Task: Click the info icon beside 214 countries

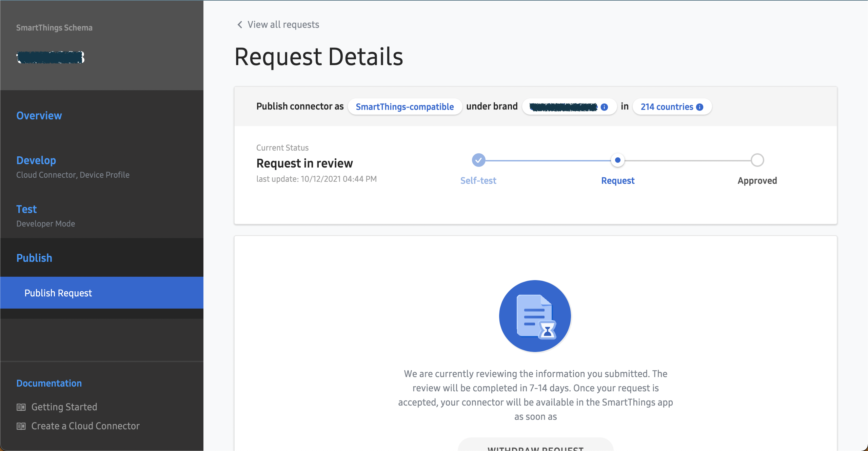Action: [x=699, y=107]
